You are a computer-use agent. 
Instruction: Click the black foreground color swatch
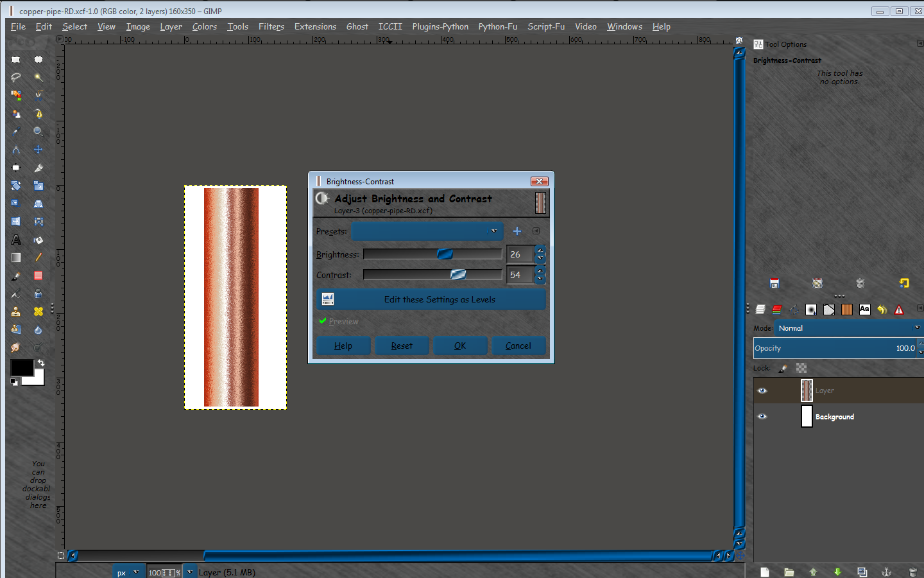click(21, 367)
